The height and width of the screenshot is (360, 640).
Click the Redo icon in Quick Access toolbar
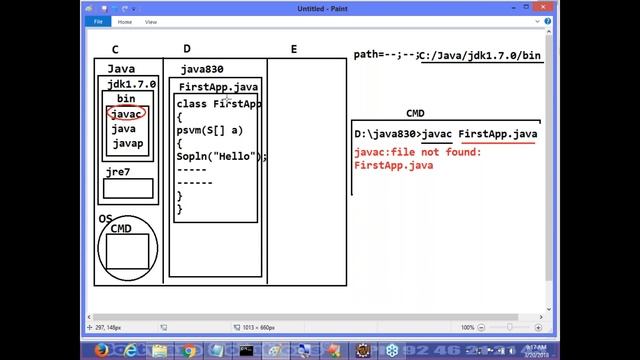124,9
